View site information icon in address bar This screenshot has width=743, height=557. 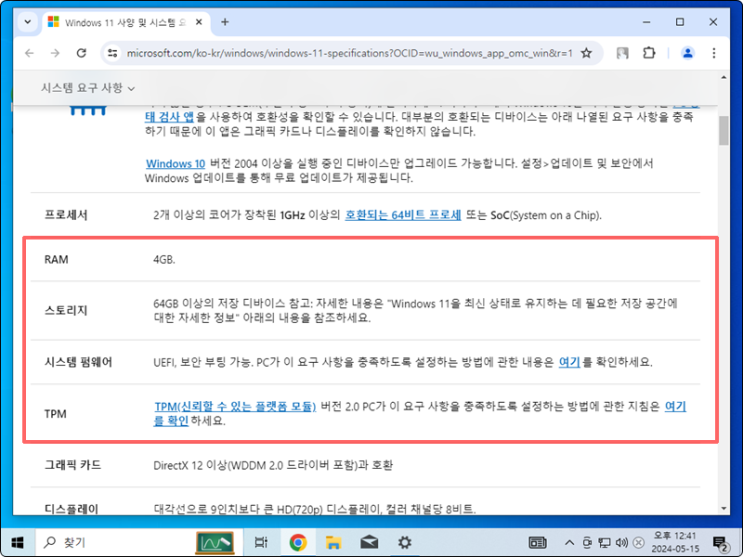[112, 53]
